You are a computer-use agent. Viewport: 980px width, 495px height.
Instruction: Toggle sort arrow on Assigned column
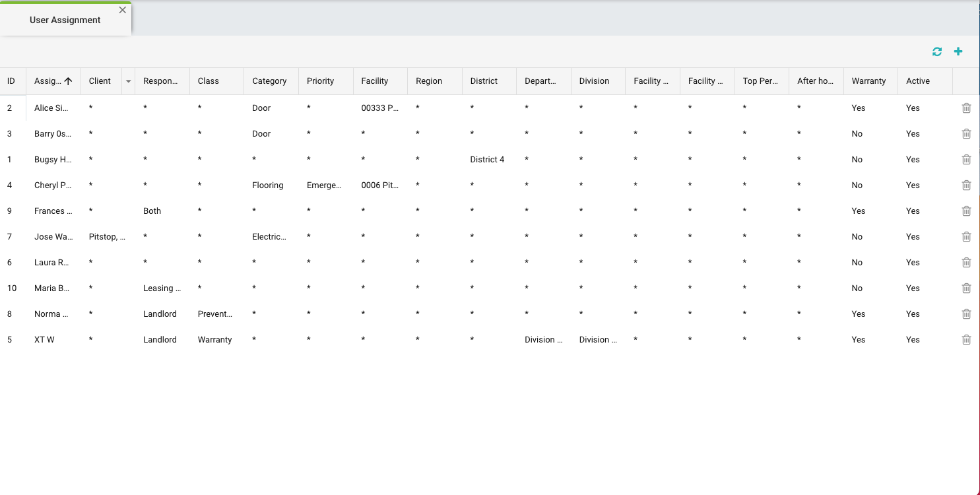[x=68, y=81]
